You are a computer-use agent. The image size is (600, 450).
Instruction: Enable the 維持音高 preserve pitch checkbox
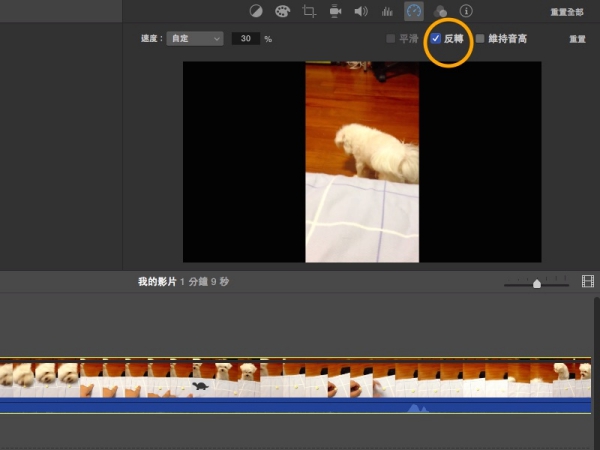pyautogui.click(x=480, y=39)
